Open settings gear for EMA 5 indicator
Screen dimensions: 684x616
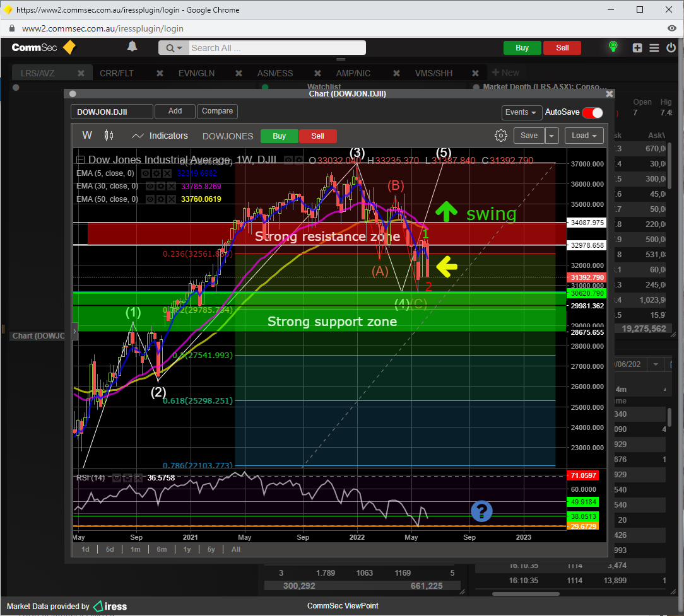coord(156,173)
